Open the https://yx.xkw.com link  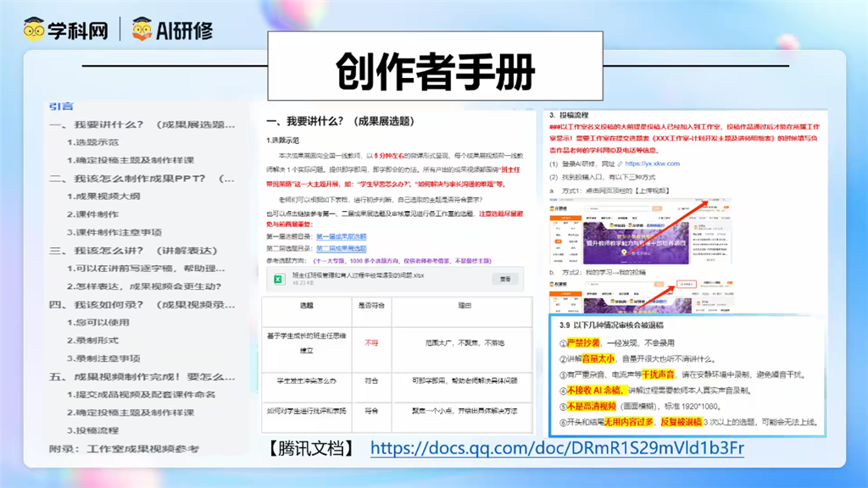click(x=652, y=164)
